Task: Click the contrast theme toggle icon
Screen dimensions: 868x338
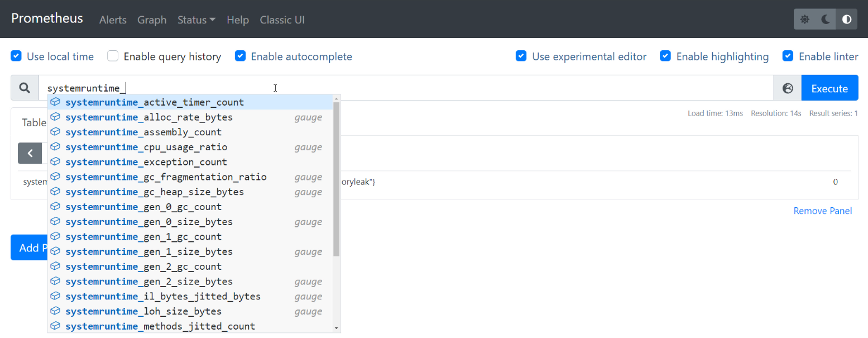Action: coord(846,18)
